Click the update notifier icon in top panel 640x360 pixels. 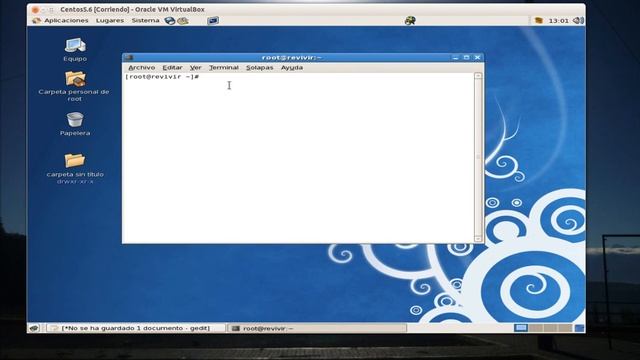(410, 20)
